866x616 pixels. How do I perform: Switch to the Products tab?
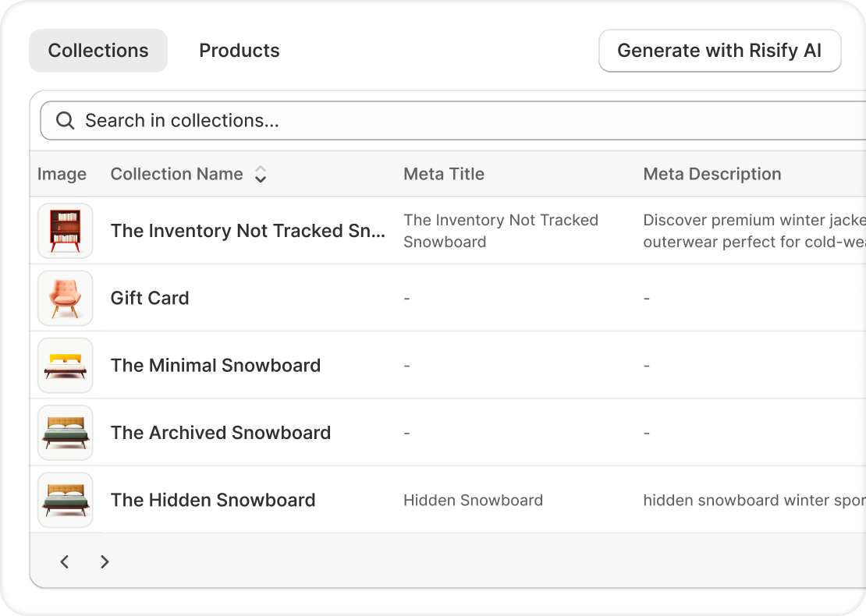point(240,51)
